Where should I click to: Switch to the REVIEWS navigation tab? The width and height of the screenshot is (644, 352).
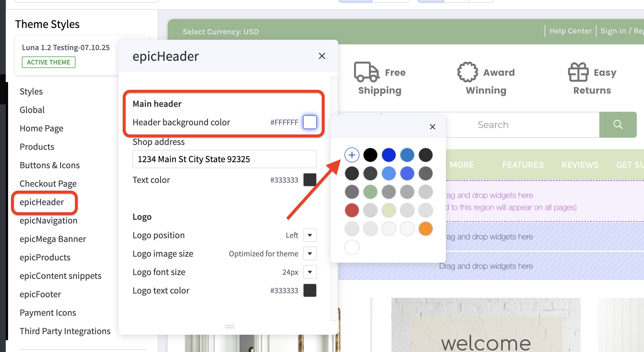pyautogui.click(x=580, y=164)
